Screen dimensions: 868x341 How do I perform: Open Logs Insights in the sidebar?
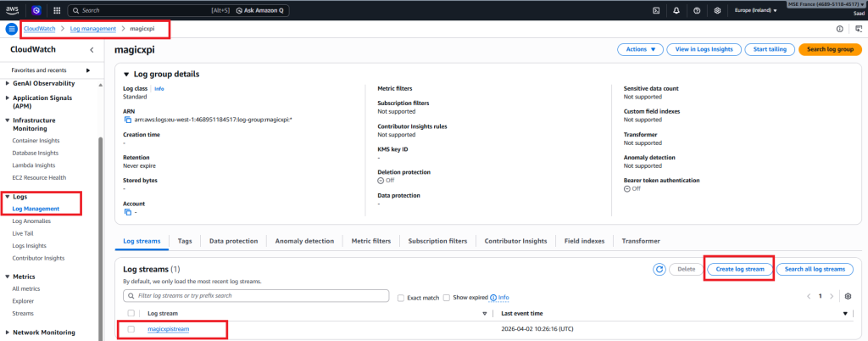(x=30, y=245)
